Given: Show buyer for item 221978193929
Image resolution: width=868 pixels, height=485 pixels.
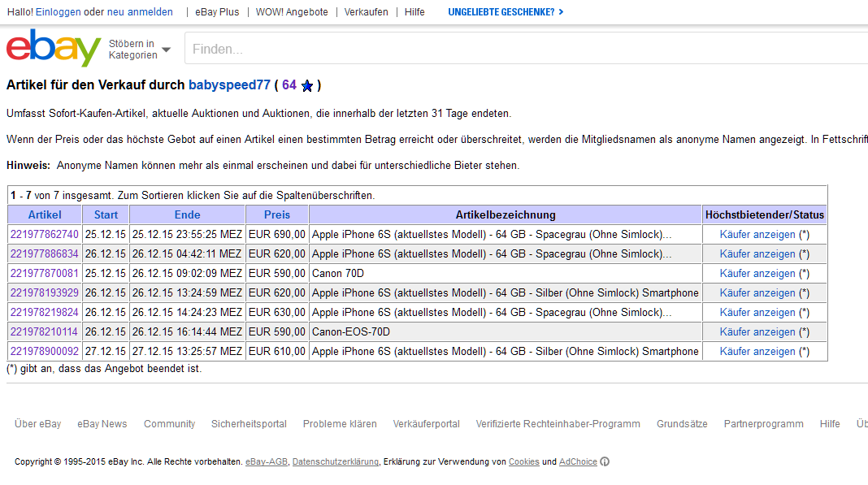Looking at the screenshot, I should point(757,293).
